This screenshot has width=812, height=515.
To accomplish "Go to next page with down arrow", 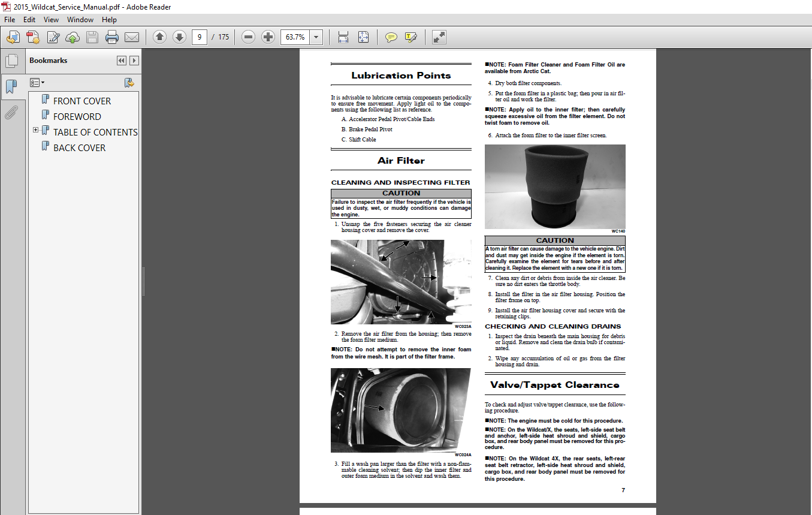I will coord(179,37).
